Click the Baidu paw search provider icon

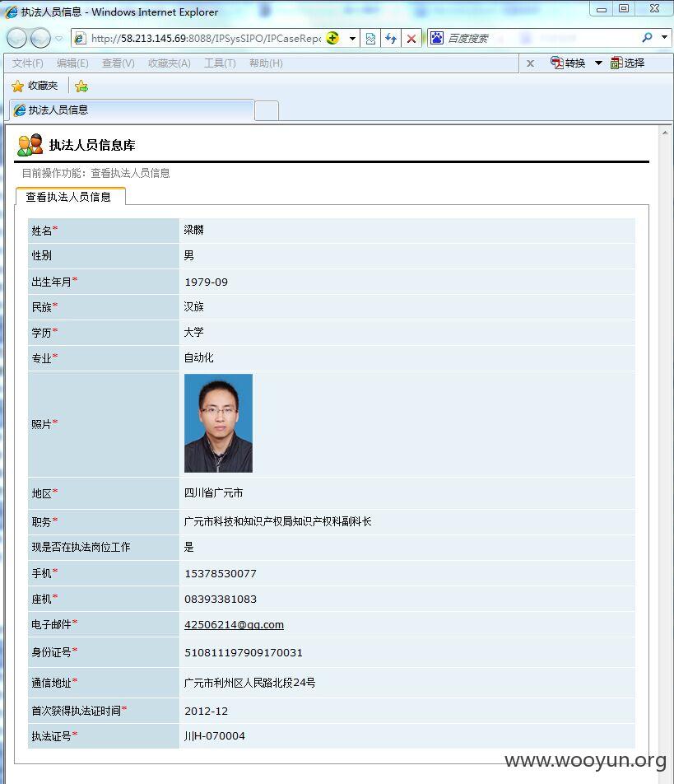click(437, 38)
